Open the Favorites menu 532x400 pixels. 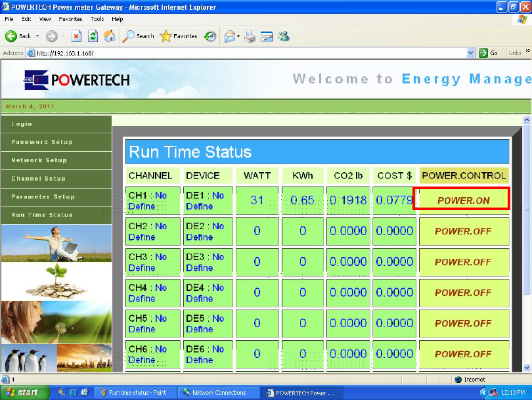pyautogui.click(x=70, y=19)
